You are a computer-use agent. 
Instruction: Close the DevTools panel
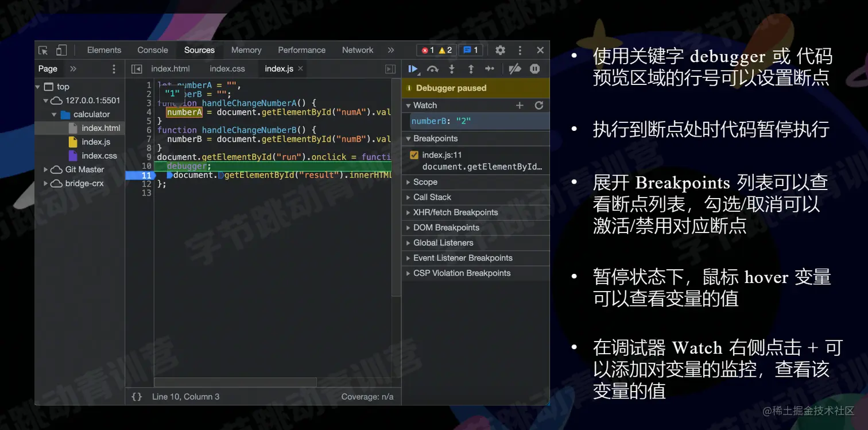point(540,51)
